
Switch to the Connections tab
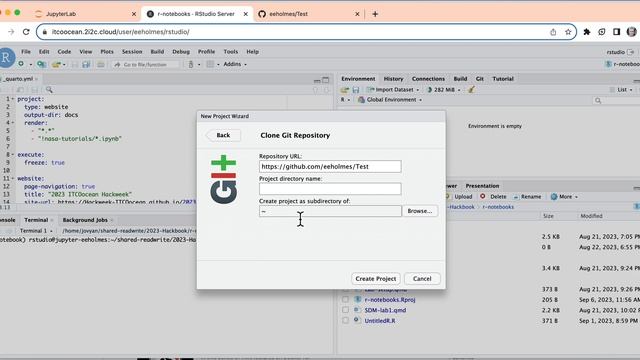428,79
